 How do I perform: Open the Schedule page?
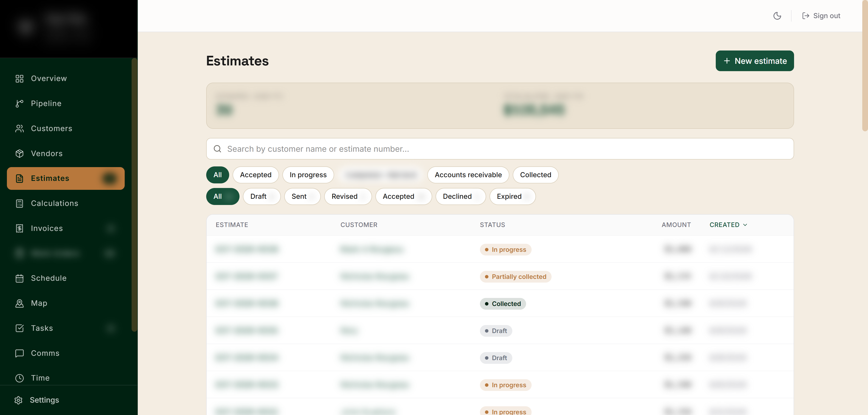coord(66,278)
